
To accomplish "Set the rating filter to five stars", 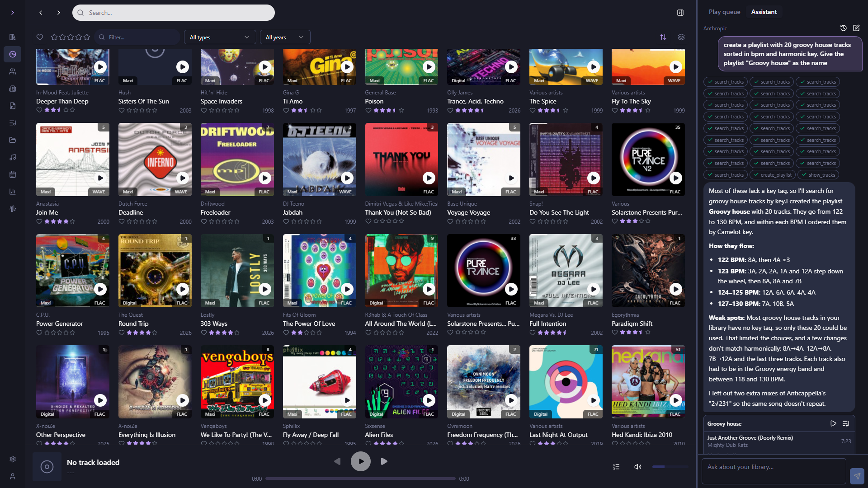I will [87, 37].
